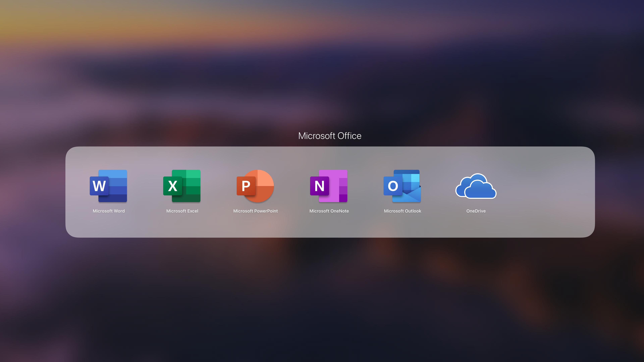Click the Microsoft Excel label text
Screen dimensions: 644x362
(182, 211)
